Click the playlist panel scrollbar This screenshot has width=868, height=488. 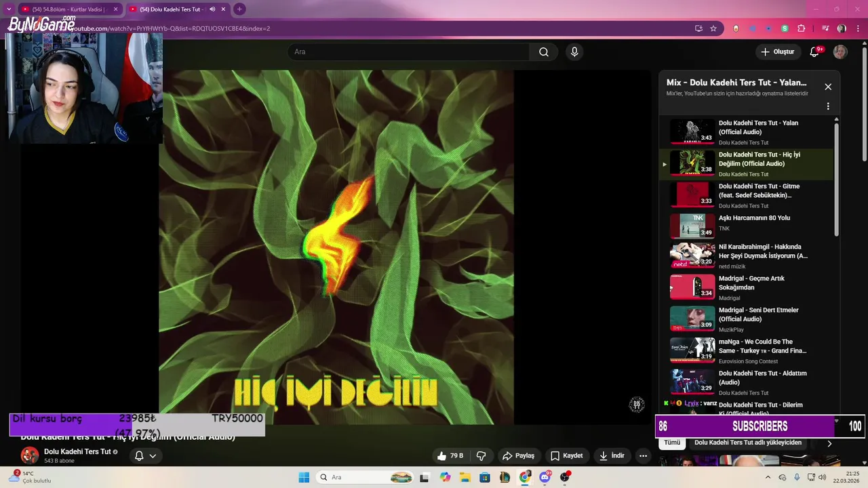tap(836, 180)
